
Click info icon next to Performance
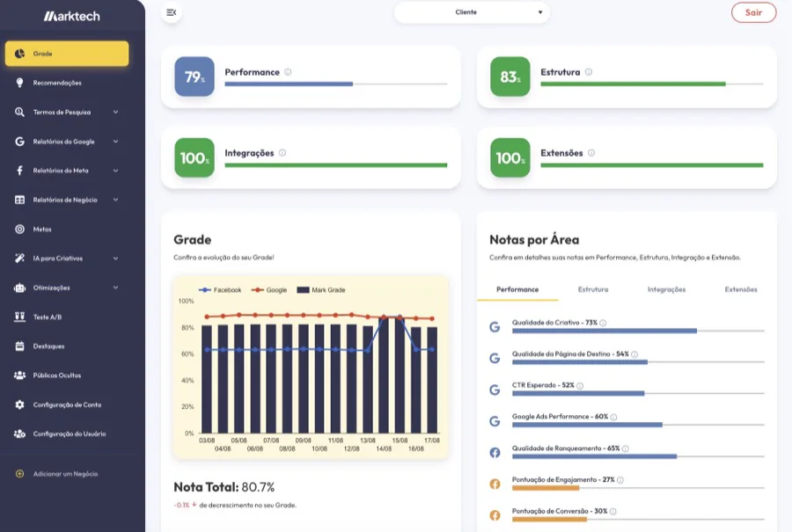click(288, 72)
